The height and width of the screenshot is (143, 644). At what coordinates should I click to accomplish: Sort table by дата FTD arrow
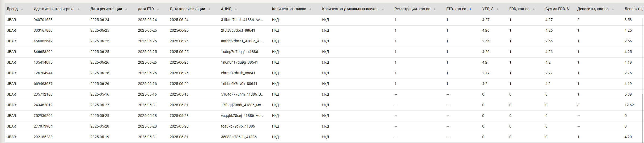(x=158, y=9)
